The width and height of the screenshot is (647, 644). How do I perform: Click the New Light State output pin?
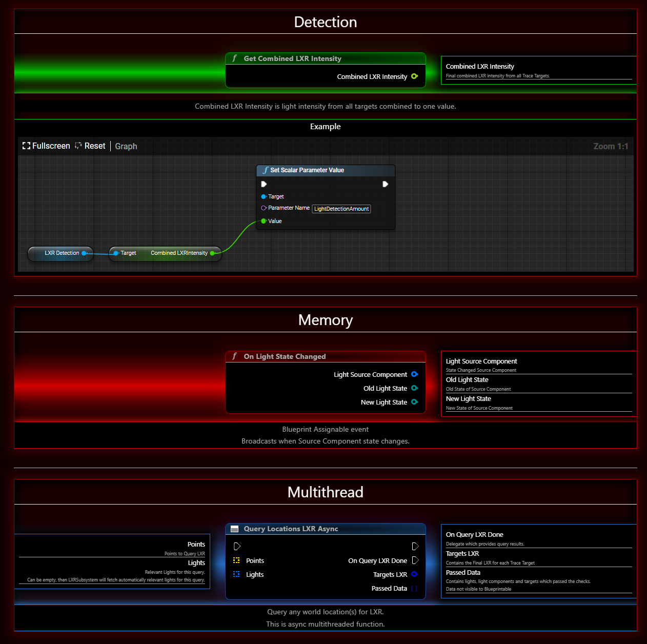pos(414,402)
